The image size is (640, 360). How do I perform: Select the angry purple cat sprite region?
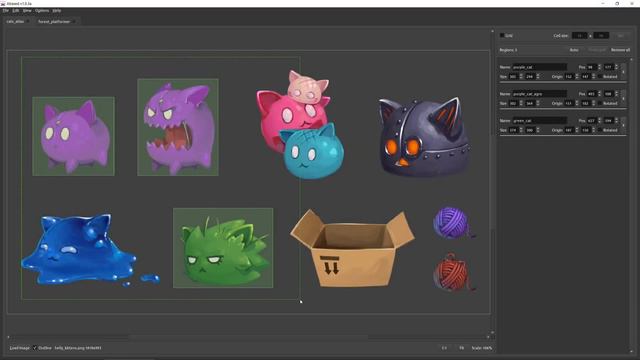[x=178, y=127]
